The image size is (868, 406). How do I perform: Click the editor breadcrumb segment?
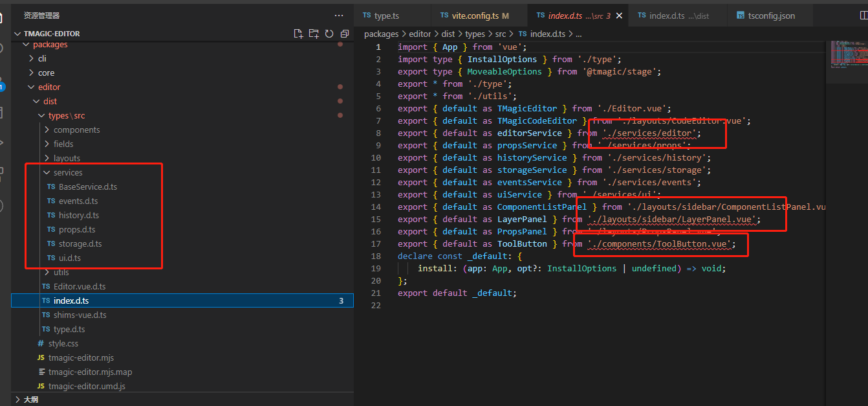[420, 34]
